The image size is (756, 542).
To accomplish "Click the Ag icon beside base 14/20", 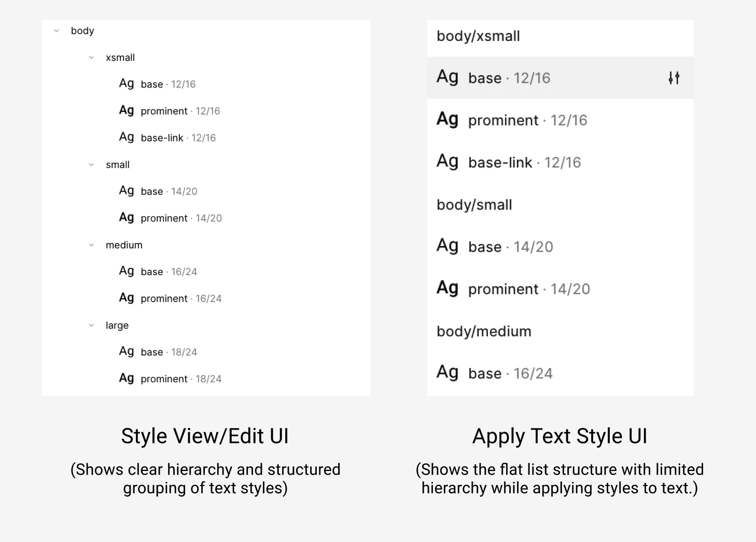I will (126, 190).
